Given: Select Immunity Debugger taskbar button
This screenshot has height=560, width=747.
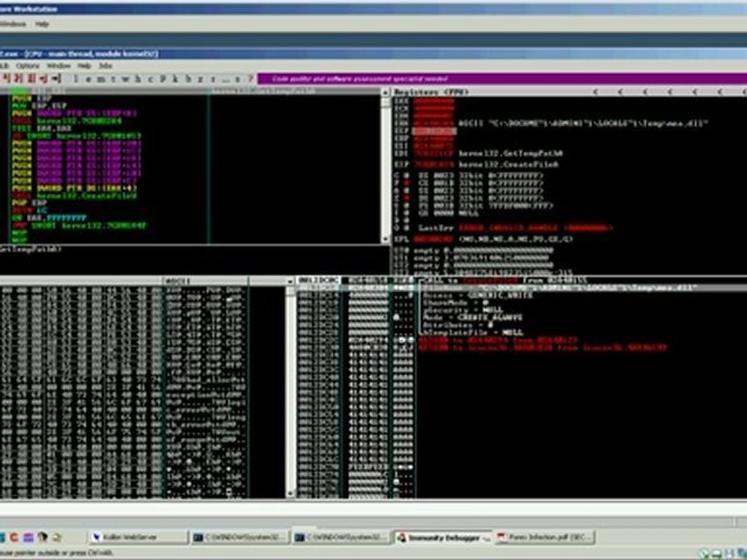Looking at the screenshot, I should click(443, 537).
